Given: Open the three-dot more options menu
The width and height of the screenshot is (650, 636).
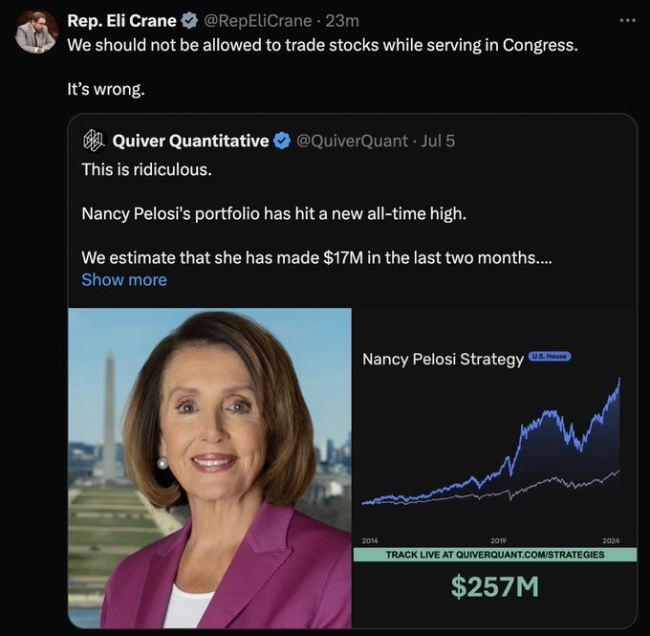Looking at the screenshot, I should click(x=627, y=21).
